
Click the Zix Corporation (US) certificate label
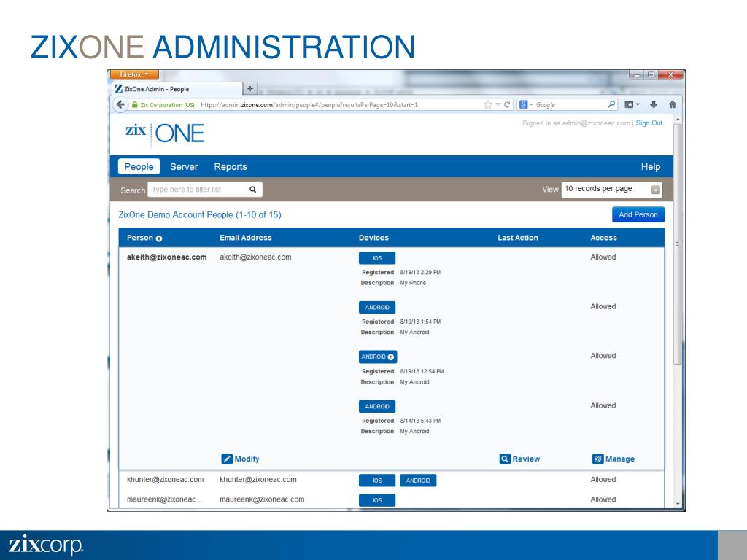[167, 105]
